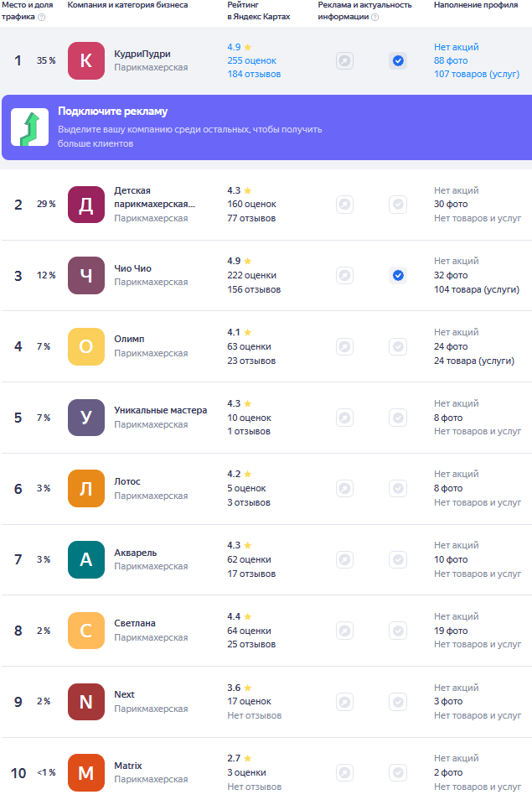Click '30 фото' in Детская парикмахерская row
Screen dimensions: 532x805
(x=451, y=205)
